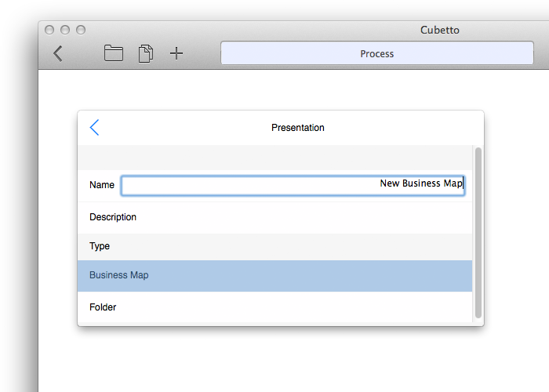Click empty white canvas below panel
Screen dimensions: 549x392
click(x=280, y=361)
